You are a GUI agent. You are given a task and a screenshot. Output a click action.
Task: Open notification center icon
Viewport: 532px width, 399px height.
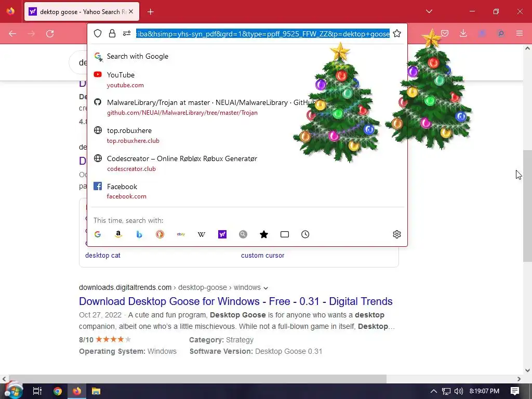[515, 391]
